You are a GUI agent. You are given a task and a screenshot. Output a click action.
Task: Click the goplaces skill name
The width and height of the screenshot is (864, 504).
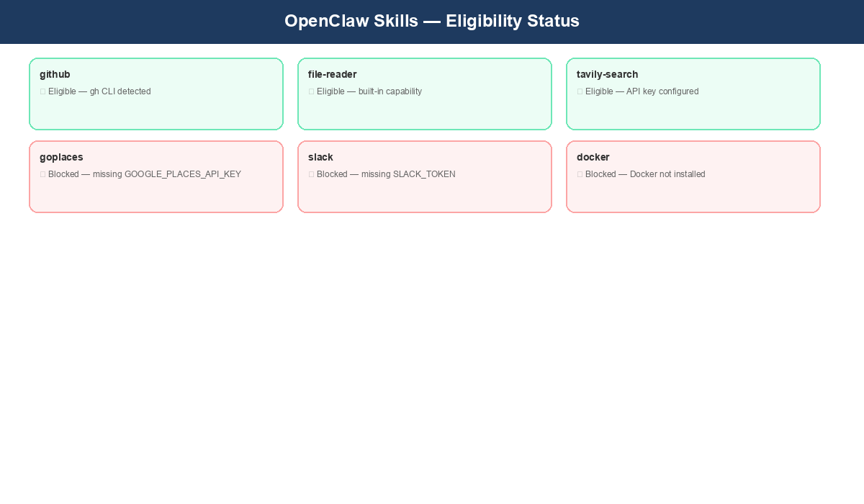click(61, 157)
